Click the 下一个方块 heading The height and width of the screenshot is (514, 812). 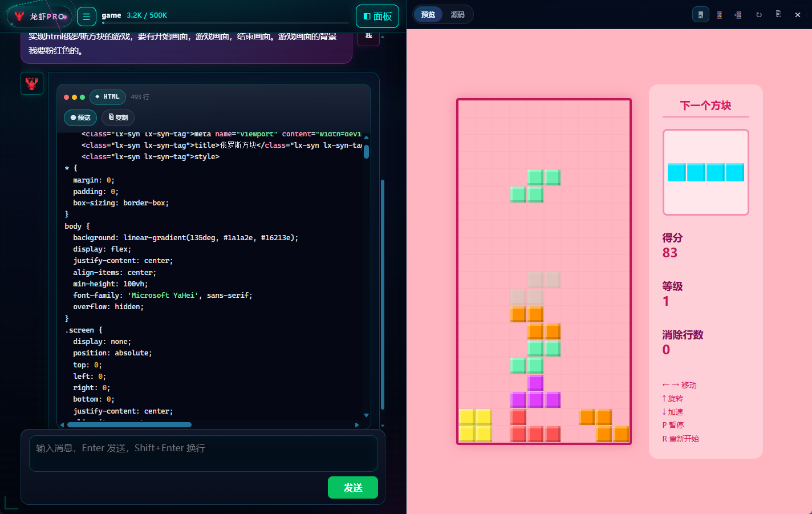pyautogui.click(x=705, y=106)
